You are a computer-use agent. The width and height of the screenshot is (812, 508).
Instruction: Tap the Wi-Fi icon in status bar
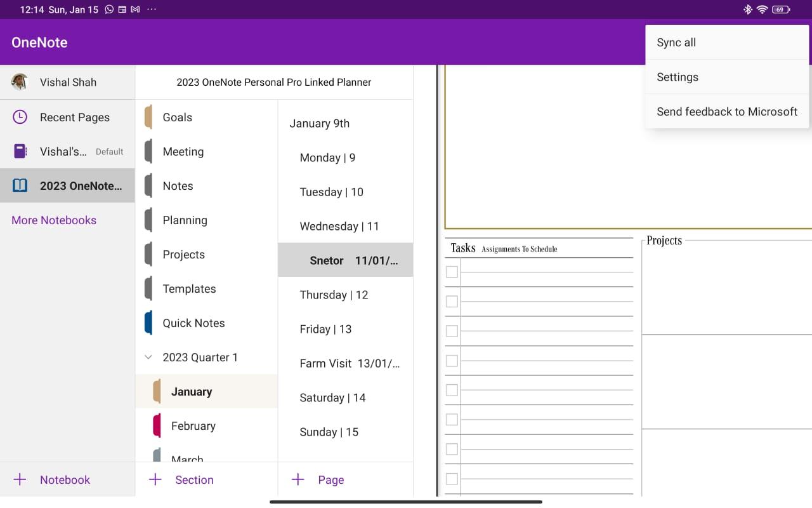762,10
